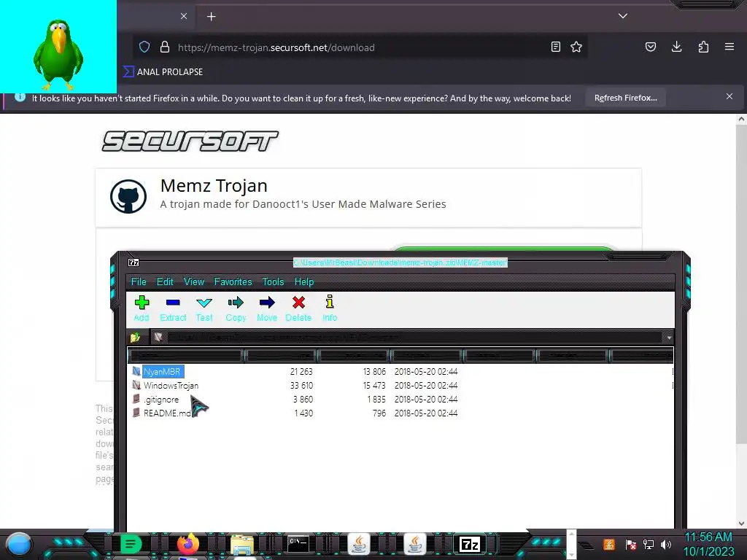Close the current Firefox tab

tap(184, 16)
